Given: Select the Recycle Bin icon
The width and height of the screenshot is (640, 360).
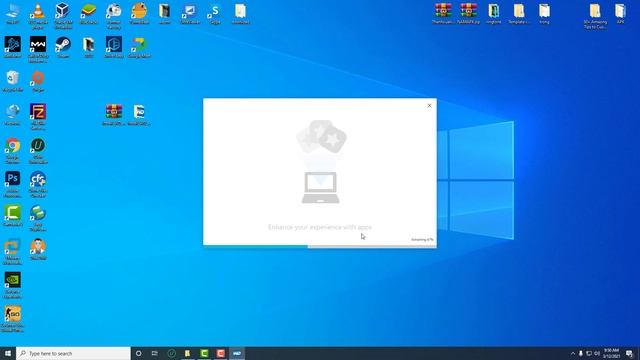Looking at the screenshot, I should click(12, 81).
